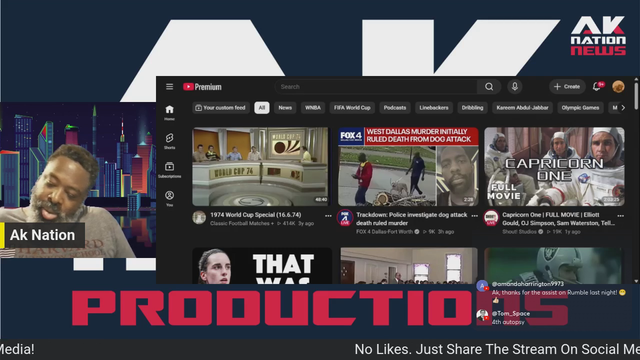Open Shout! Studios channel name
Image resolution: width=640 pixels, height=360 pixels.
point(519,232)
